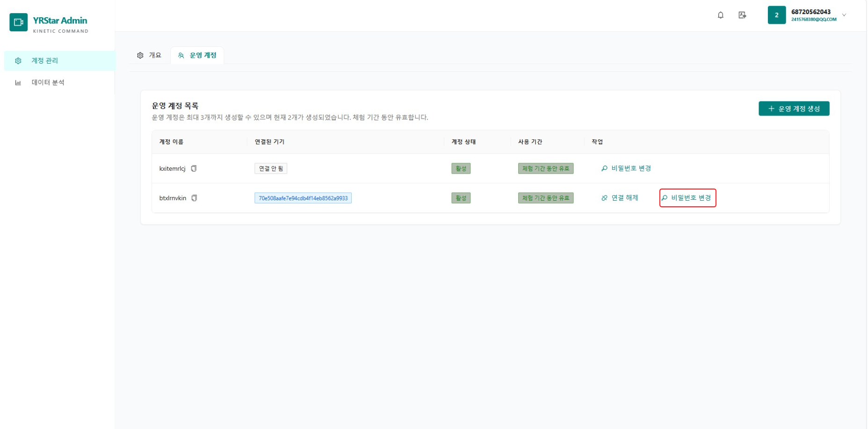Copy the kxitemrlcj account name
Viewport: 868px width, 429px height.
(194, 168)
